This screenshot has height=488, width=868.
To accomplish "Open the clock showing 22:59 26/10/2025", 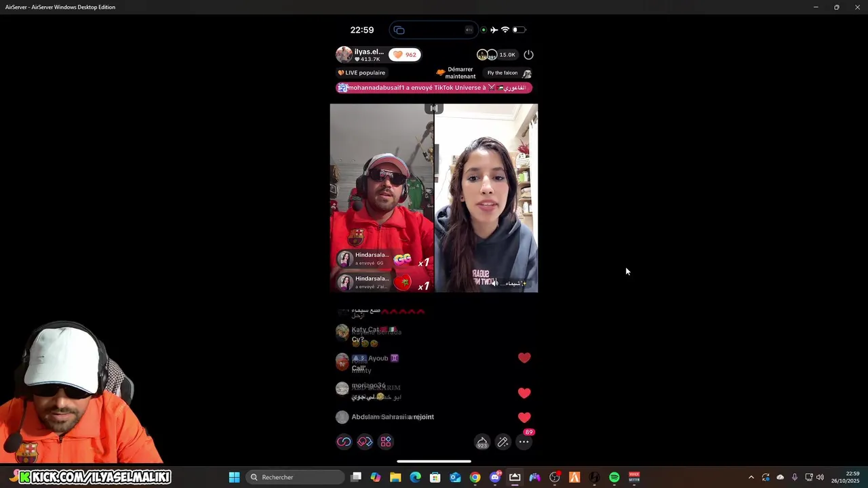I will (846, 477).
